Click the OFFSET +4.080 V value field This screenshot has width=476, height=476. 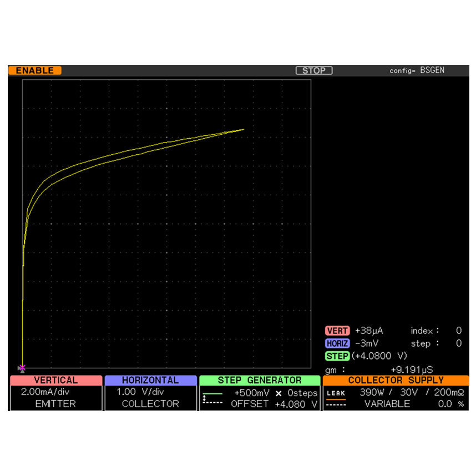click(275, 404)
